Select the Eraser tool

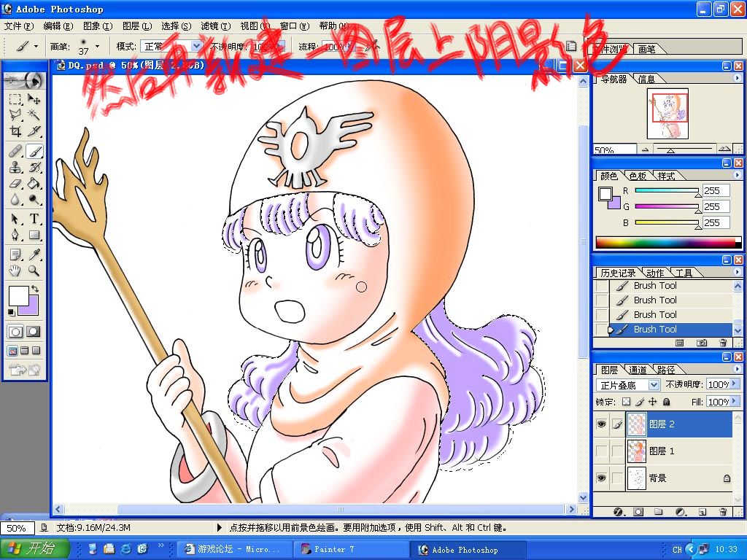[15, 183]
